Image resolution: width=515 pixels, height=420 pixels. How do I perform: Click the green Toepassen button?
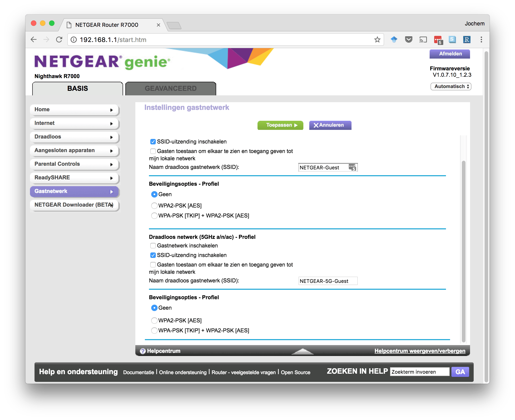click(280, 125)
